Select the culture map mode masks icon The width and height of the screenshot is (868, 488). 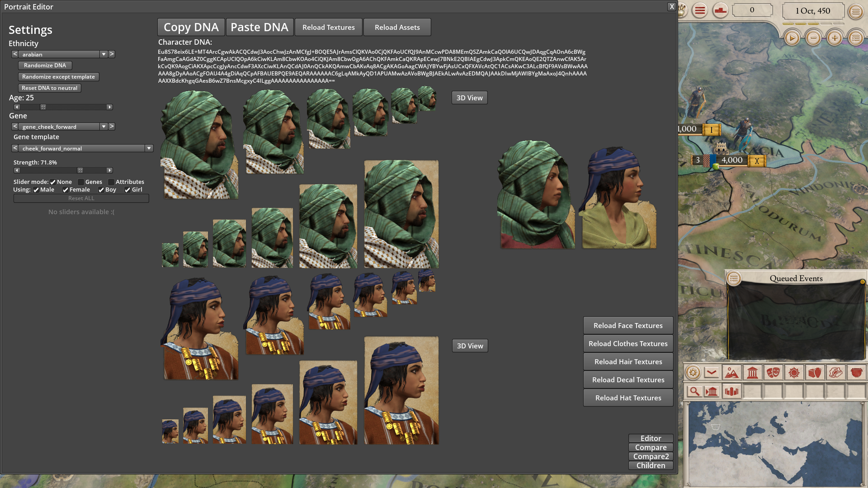[x=773, y=373]
